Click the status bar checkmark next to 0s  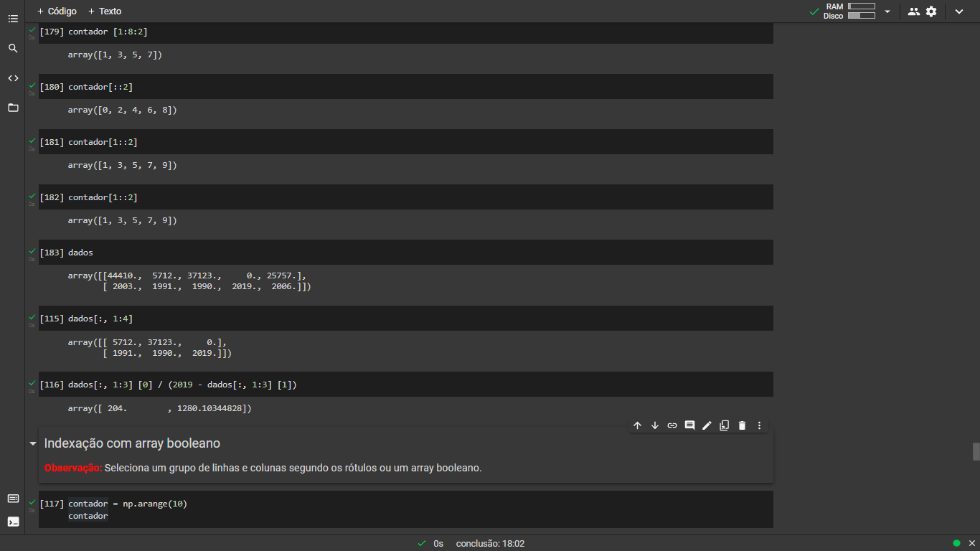[422, 544]
